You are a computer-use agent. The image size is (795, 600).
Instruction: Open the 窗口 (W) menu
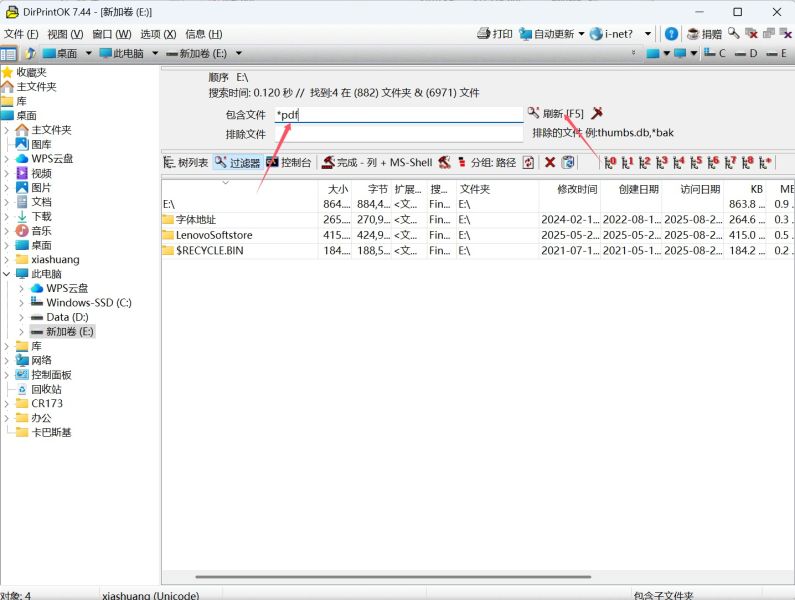point(112,34)
